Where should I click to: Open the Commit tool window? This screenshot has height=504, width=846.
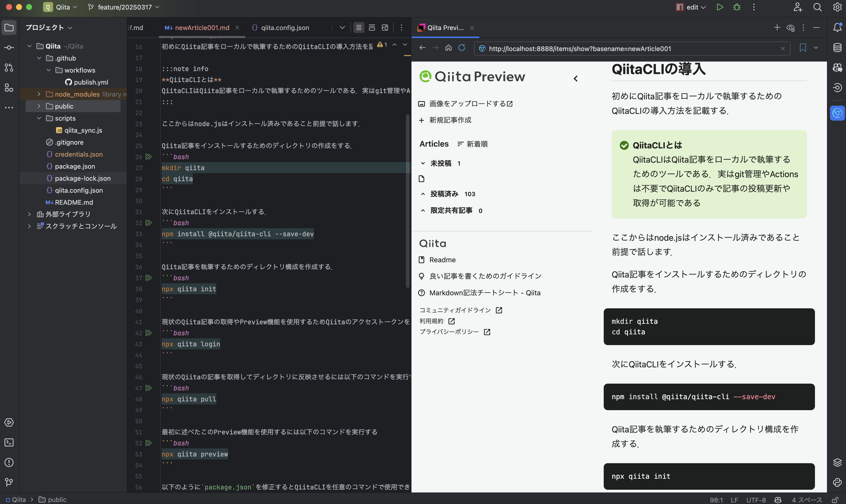pos(9,48)
